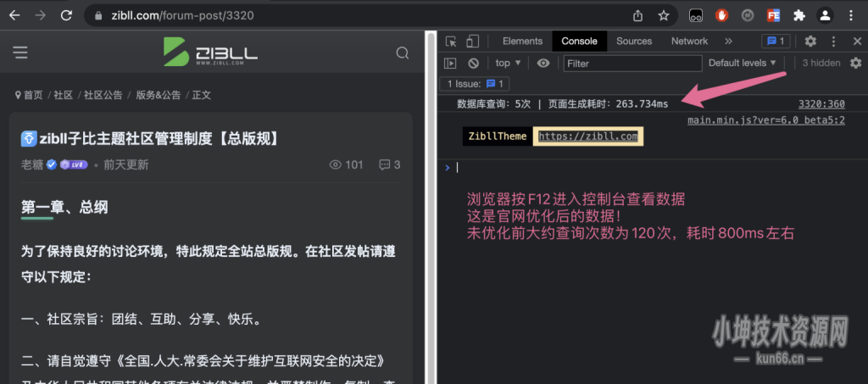Click the 101 views counter
The image size is (868, 384).
[346, 164]
